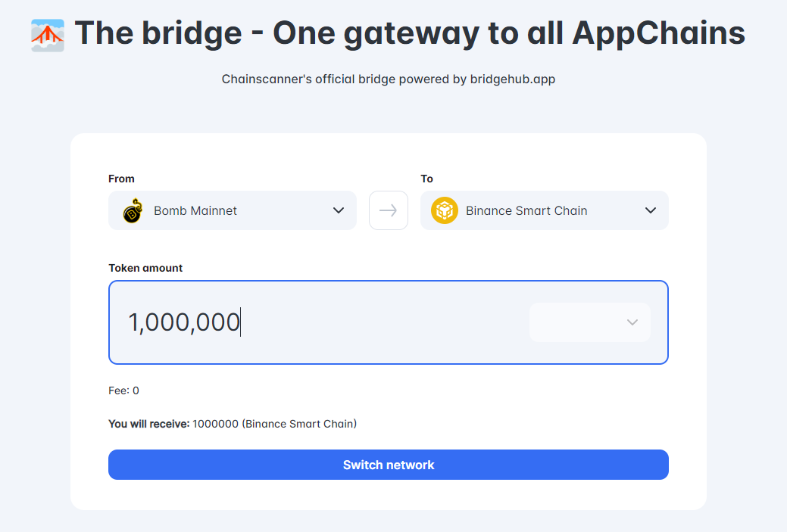Click the Switch network button

click(x=389, y=465)
